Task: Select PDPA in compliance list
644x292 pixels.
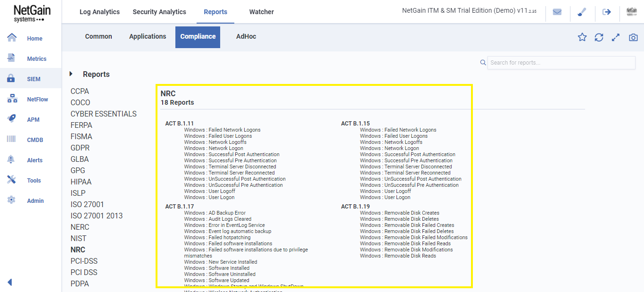Action: tap(80, 284)
